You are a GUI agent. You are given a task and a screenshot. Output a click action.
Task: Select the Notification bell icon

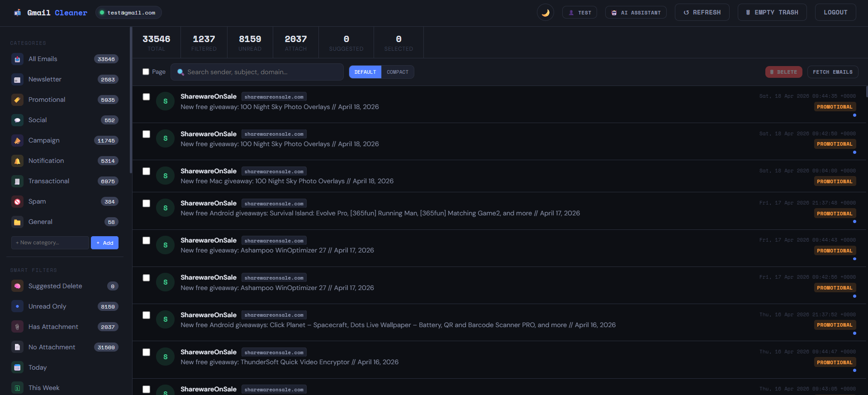pos(17,161)
